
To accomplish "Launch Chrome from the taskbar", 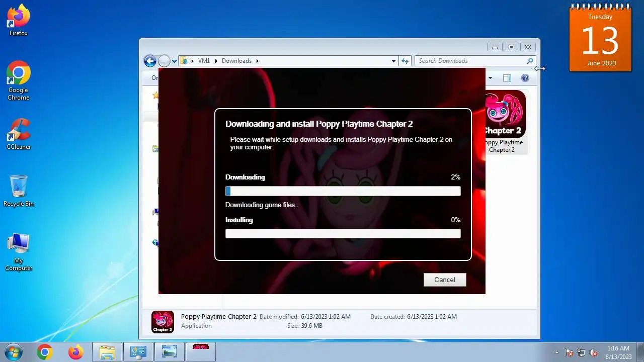I will pos(44,352).
